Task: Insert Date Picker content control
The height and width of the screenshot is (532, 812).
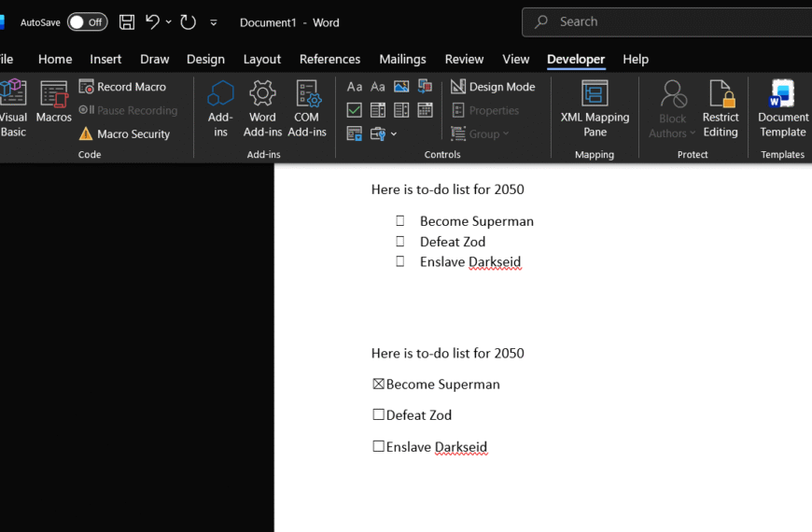Action: pos(426,110)
